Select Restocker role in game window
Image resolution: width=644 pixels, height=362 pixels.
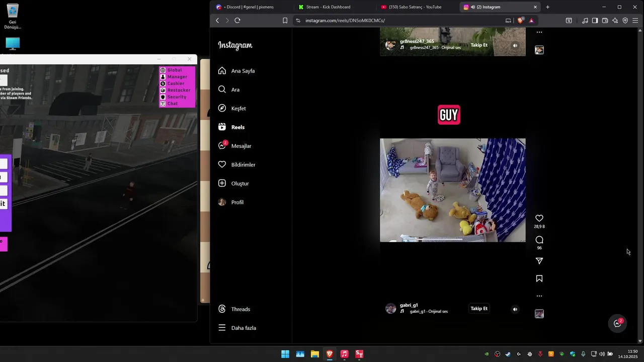(176, 90)
